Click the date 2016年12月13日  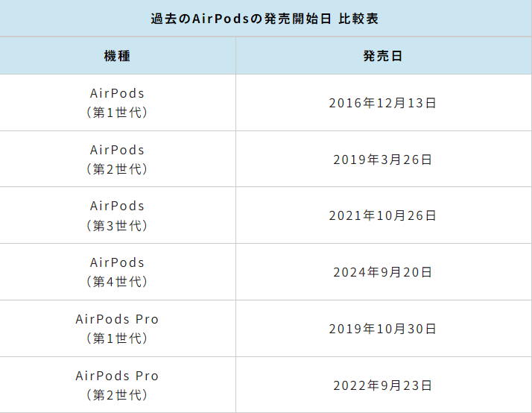(383, 103)
